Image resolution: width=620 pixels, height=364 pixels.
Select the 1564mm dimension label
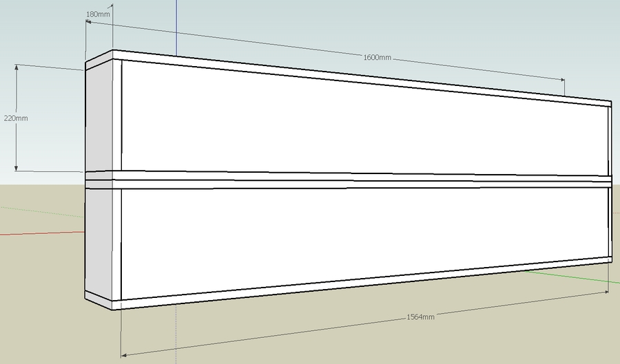coord(420,317)
